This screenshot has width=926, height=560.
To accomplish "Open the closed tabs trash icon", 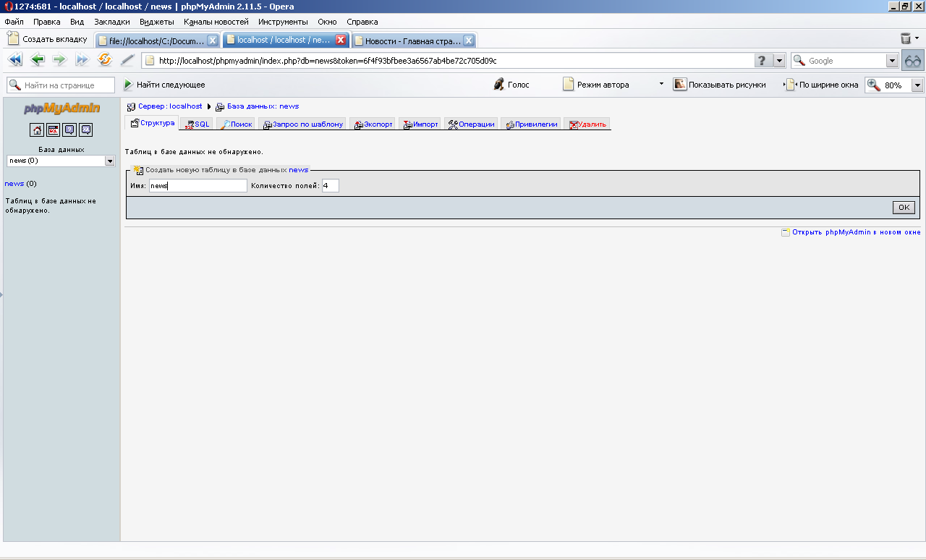I will click(905, 38).
